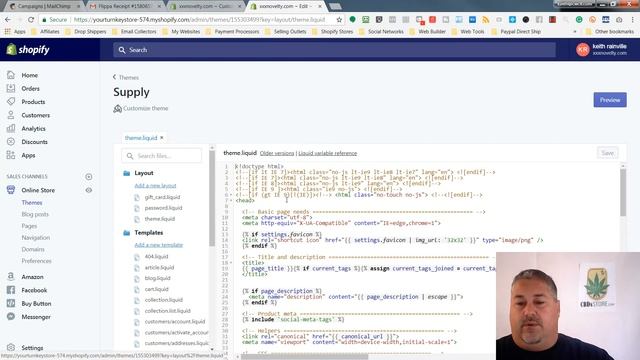Click the file list scrollbar
The height and width of the screenshot is (360, 640).
(x=212, y=198)
